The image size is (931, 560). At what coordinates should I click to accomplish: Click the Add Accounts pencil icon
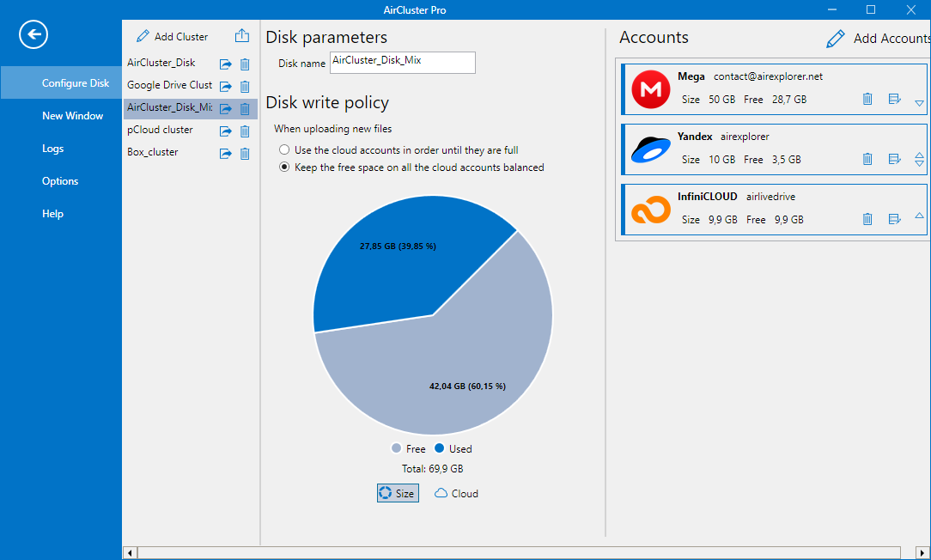[x=835, y=39]
